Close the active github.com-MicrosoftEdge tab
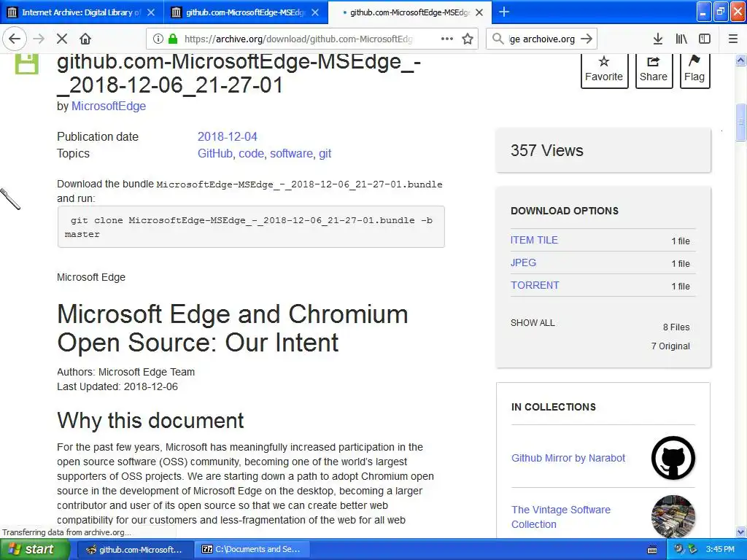The image size is (747, 560). [480, 12]
